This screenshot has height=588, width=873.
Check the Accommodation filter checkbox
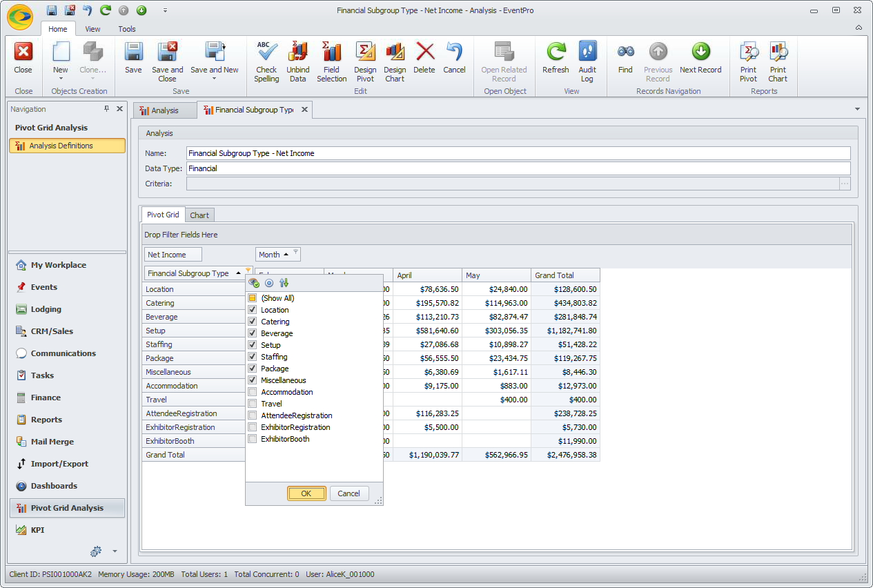click(x=253, y=392)
